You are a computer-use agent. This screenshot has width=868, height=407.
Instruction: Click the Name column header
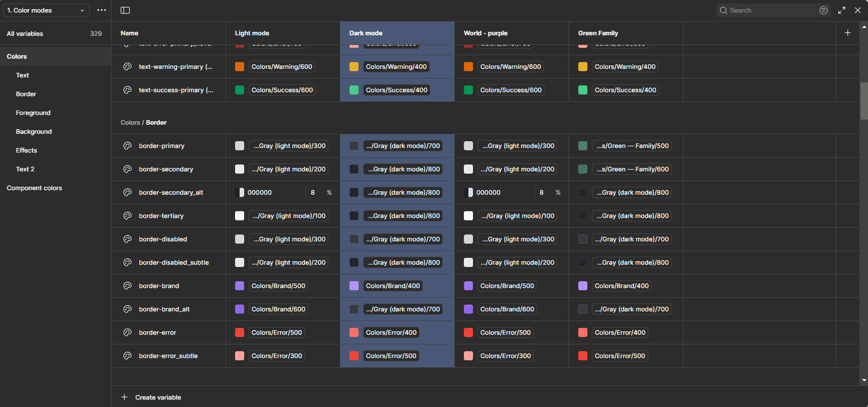click(168, 33)
